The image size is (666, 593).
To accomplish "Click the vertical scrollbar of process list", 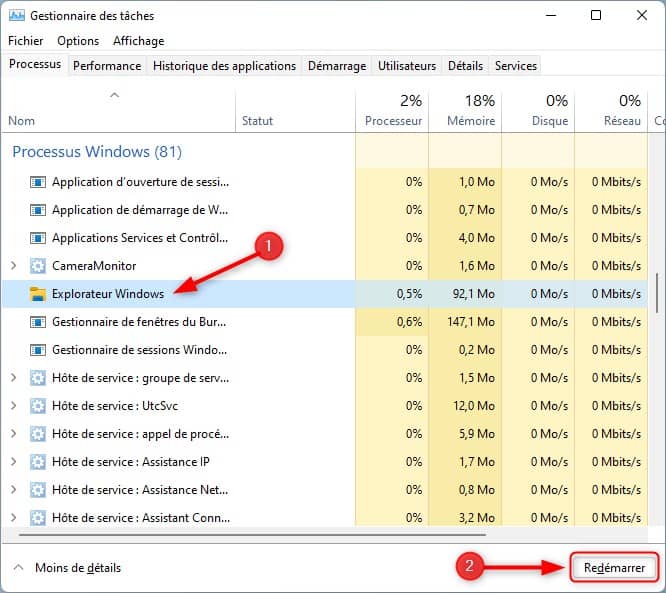I will point(657,295).
